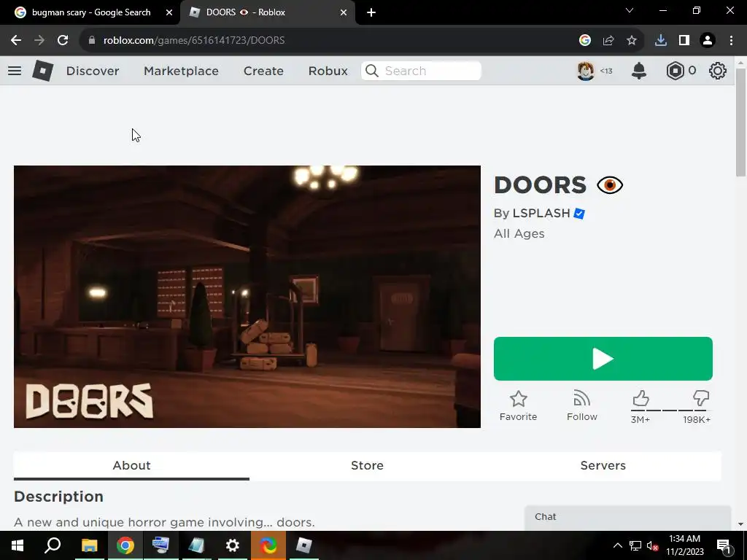Click the 3M+ like count
This screenshot has height=560, width=747.
pos(640,419)
